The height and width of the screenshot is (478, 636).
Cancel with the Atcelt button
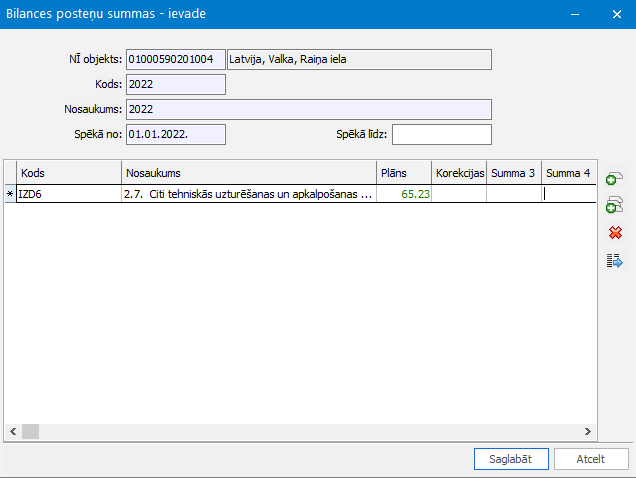pos(591,459)
